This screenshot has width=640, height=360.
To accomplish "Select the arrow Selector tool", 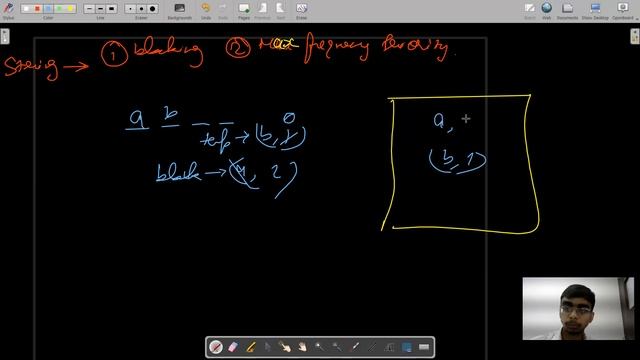I will [267, 347].
